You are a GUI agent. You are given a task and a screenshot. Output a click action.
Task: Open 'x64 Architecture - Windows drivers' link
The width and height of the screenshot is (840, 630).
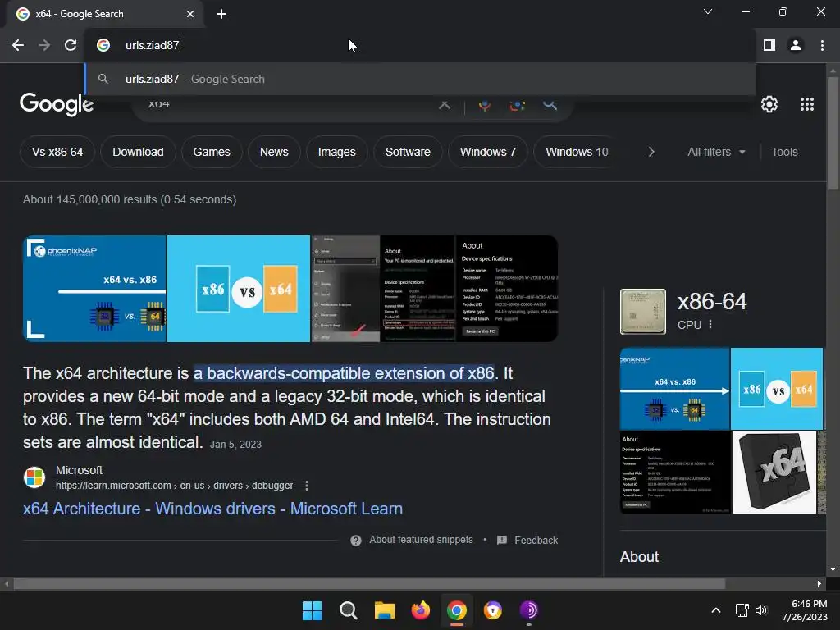(x=212, y=509)
